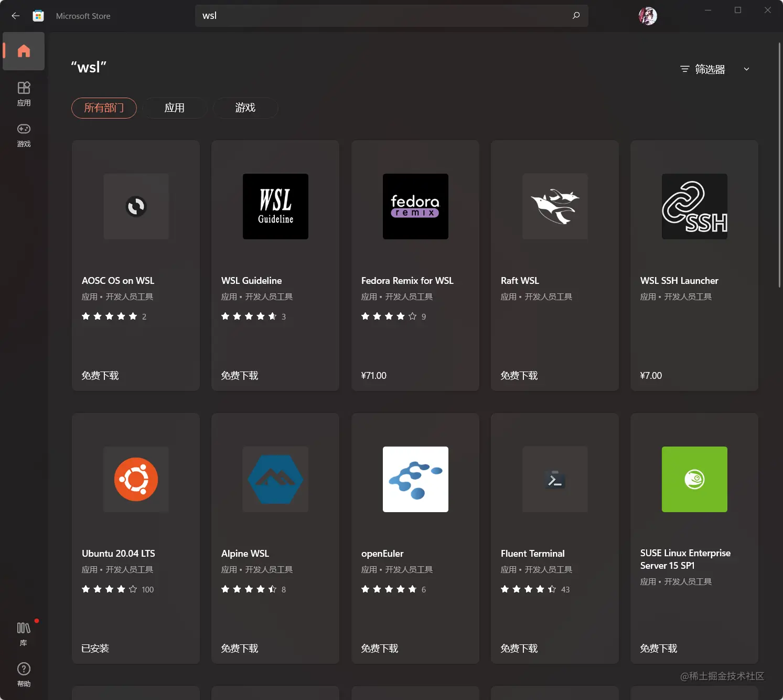
Task: Open the Library (库) sidebar icon
Action: click(x=24, y=634)
